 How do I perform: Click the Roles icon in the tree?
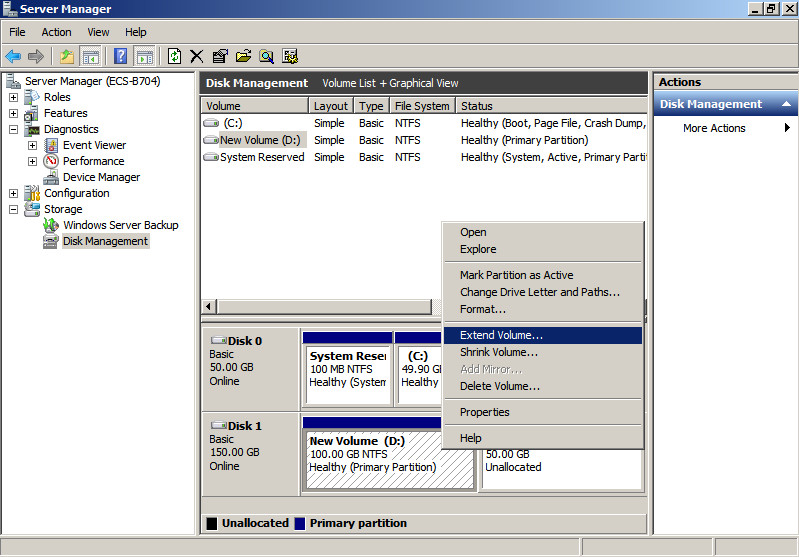[x=32, y=97]
